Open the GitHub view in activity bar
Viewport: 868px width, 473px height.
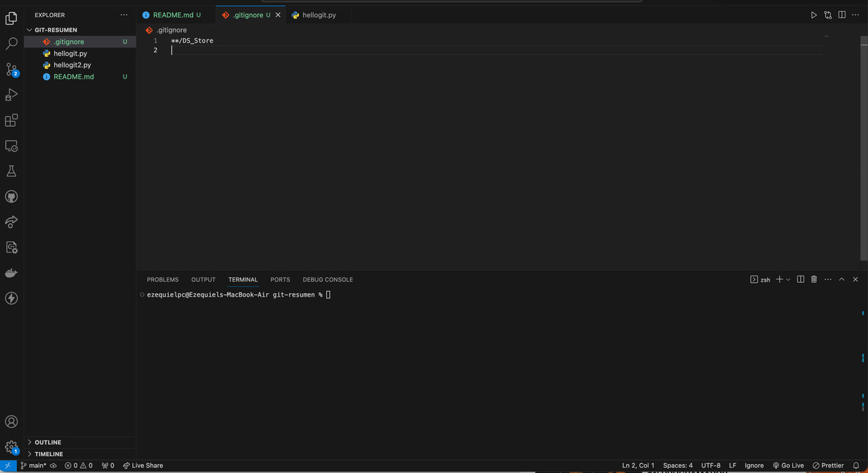(11, 197)
